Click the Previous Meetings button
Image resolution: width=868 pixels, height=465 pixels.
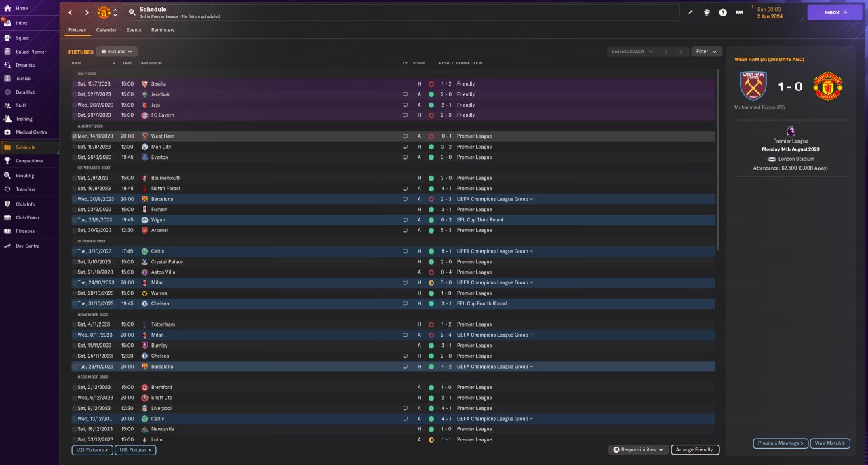(781, 443)
